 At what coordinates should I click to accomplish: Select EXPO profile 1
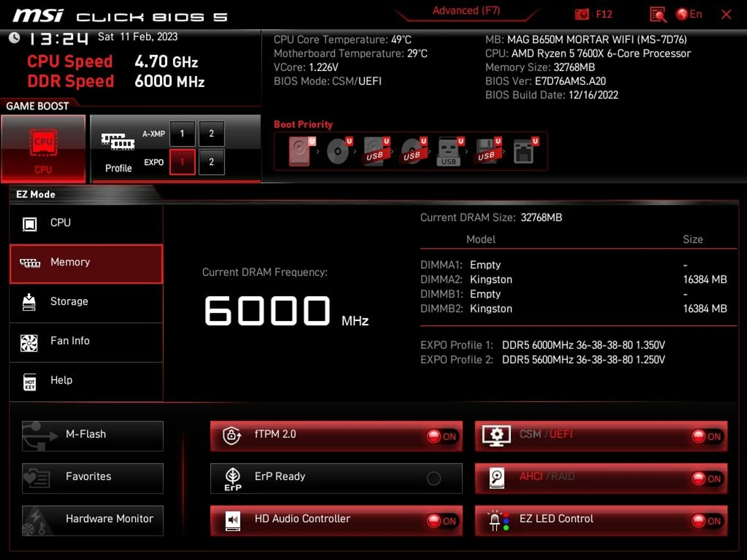[x=182, y=162]
